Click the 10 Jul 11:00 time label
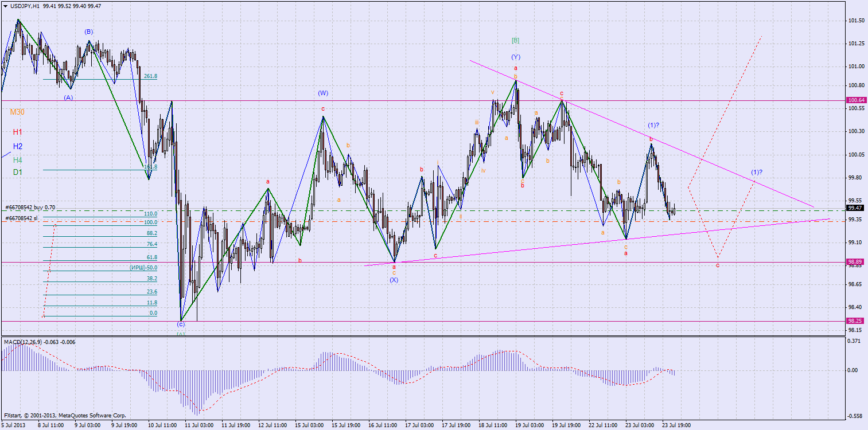Image resolution: width=868 pixels, height=430 pixels. coord(162,425)
